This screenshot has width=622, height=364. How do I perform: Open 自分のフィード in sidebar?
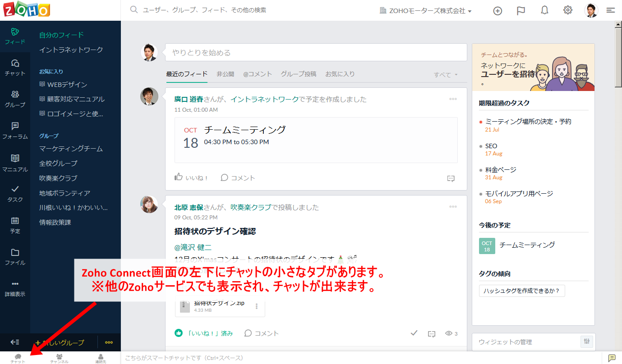[61, 35]
